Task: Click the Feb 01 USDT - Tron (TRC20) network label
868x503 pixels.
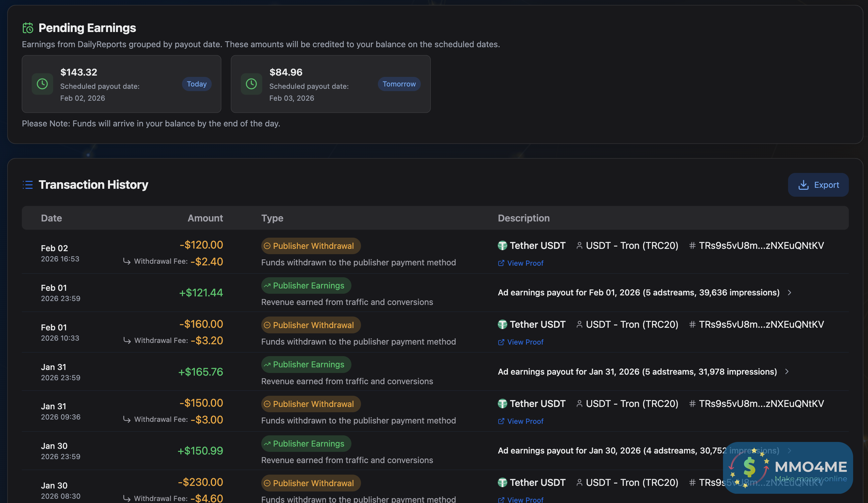Action: click(x=632, y=324)
